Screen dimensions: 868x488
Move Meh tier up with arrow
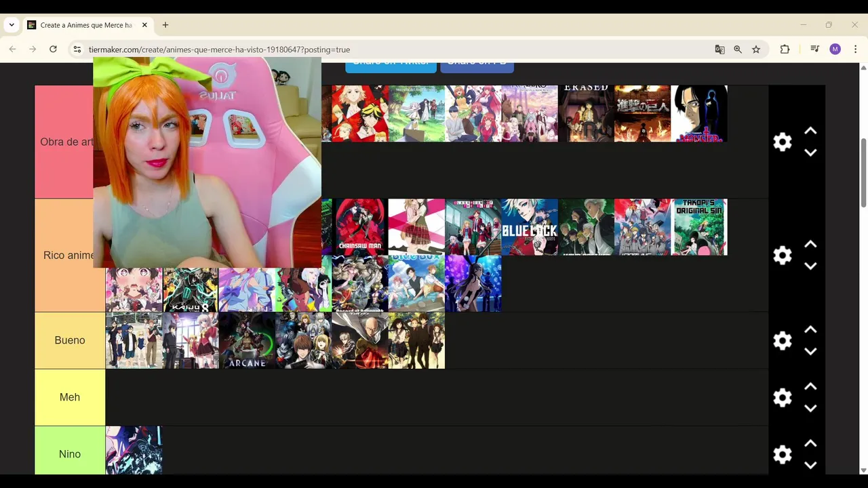(x=810, y=386)
